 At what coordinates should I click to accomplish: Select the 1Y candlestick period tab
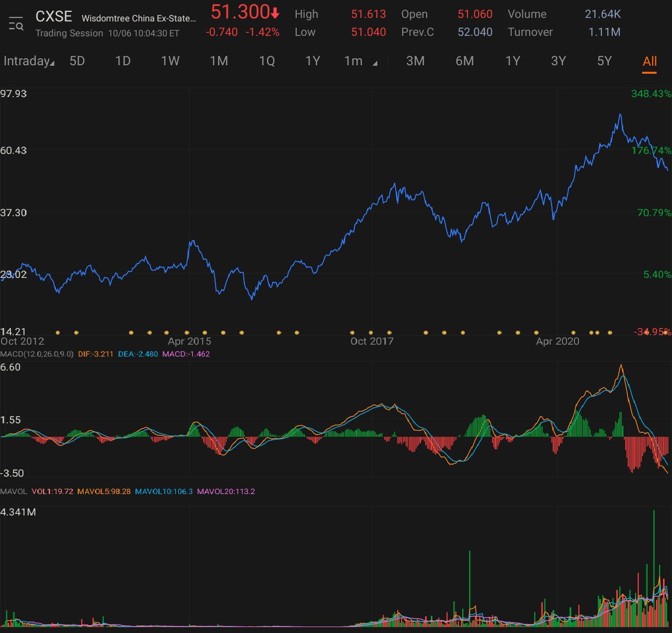tap(313, 61)
